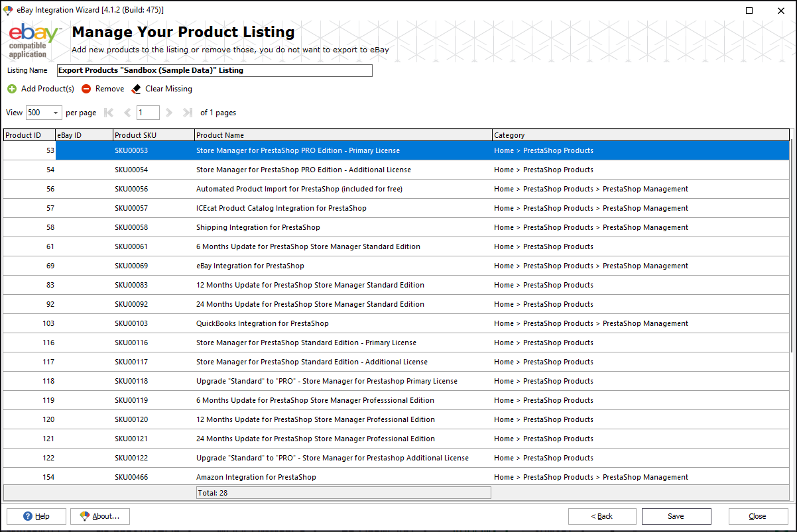The image size is (797, 532).
Task: Click the Close button at bottom
Action: pos(758,516)
